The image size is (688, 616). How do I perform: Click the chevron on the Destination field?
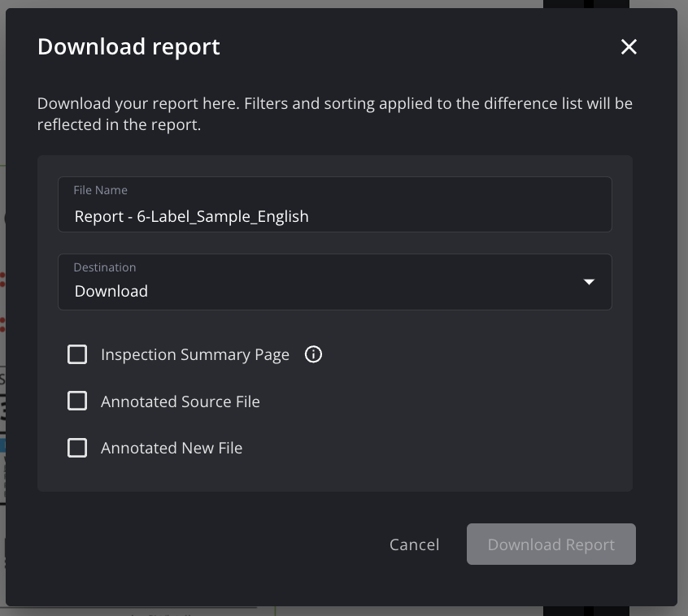588,282
